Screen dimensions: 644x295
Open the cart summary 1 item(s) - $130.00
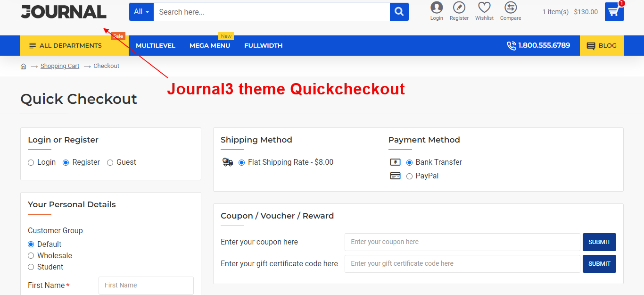[x=570, y=12]
